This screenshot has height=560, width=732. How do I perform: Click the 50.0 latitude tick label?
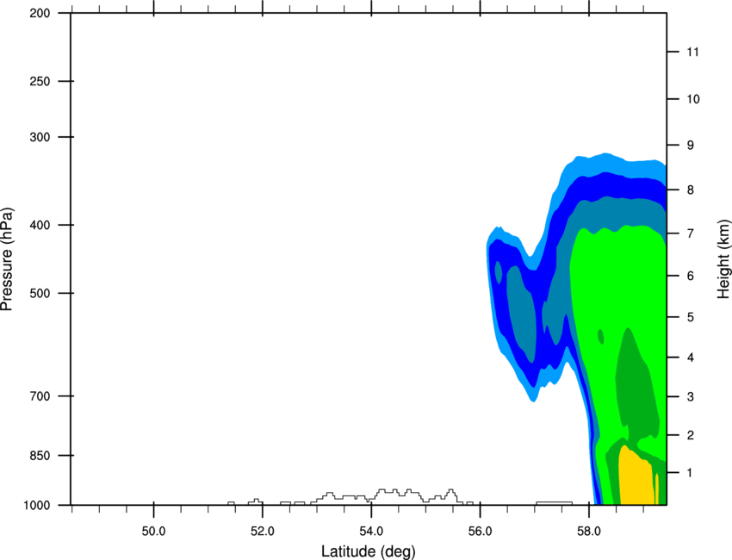[153, 532]
